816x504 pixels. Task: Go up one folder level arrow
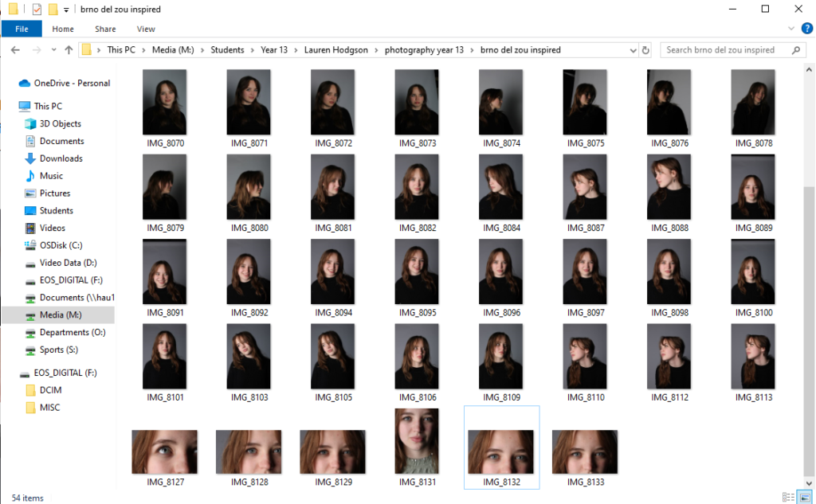[69, 50]
